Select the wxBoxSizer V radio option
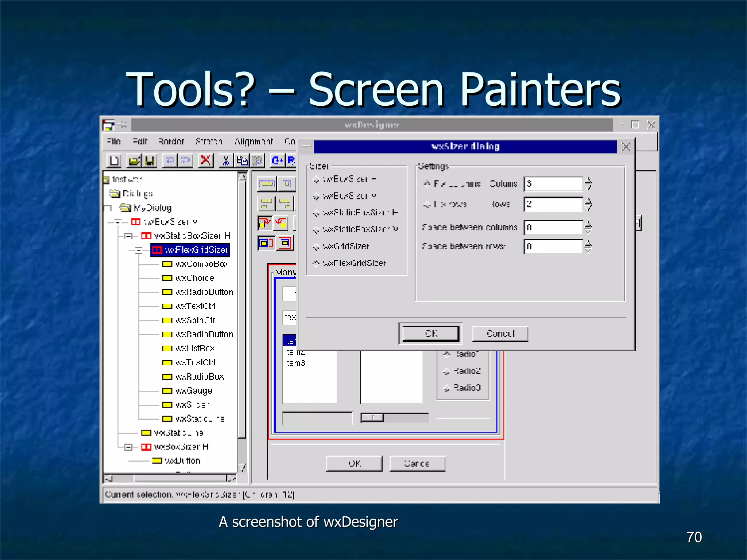Image resolution: width=747 pixels, height=560 pixels. (x=316, y=197)
